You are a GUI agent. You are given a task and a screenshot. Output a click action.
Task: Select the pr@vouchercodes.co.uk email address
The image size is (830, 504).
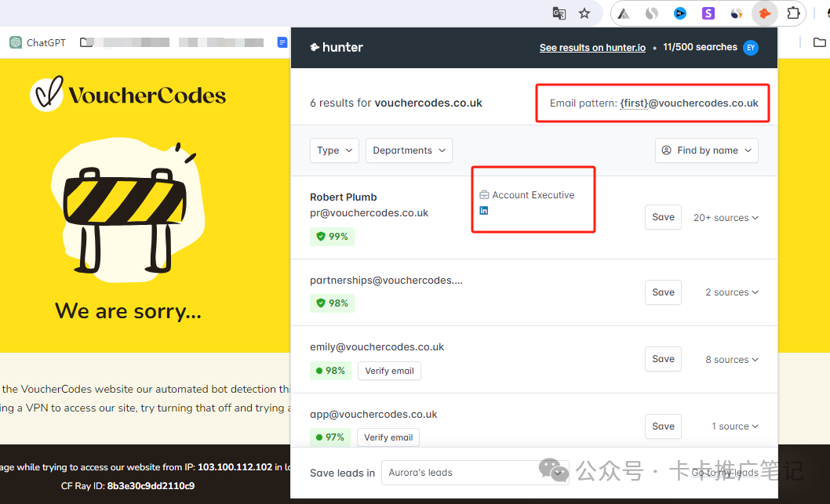coord(369,213)
